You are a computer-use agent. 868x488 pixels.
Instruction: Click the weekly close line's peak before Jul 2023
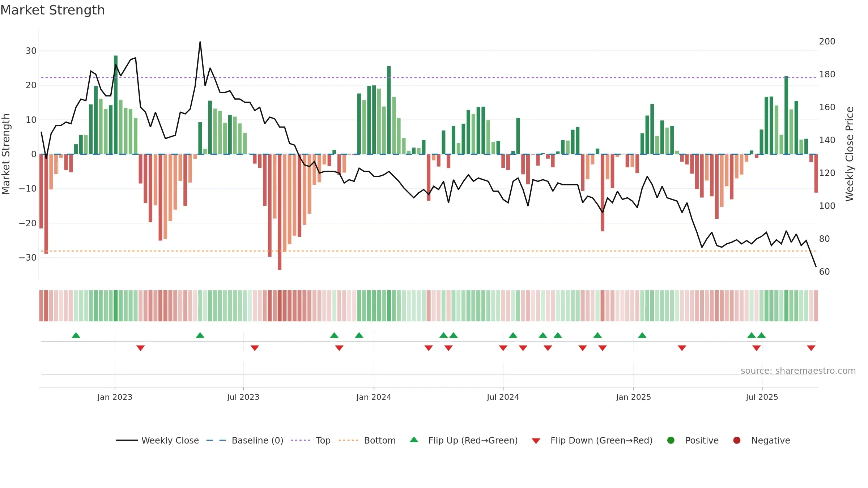click(200, 42)
